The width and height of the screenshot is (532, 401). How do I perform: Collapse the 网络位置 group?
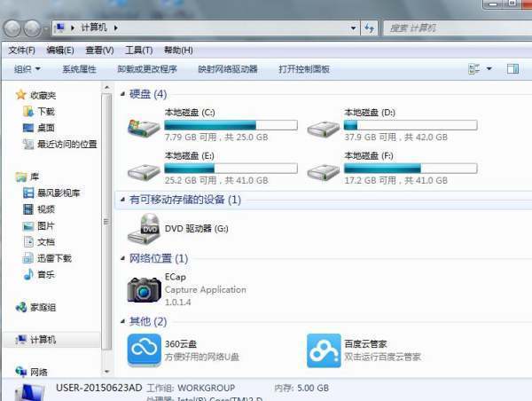[x=122, y=258]
